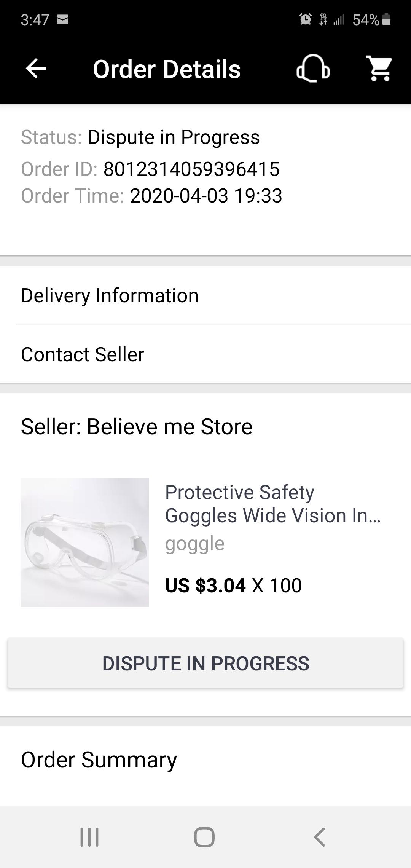This screenshot has width=411, height=868.
Task: Open Protective Safety Goggles product title
Action: click(x=272, y=504)
